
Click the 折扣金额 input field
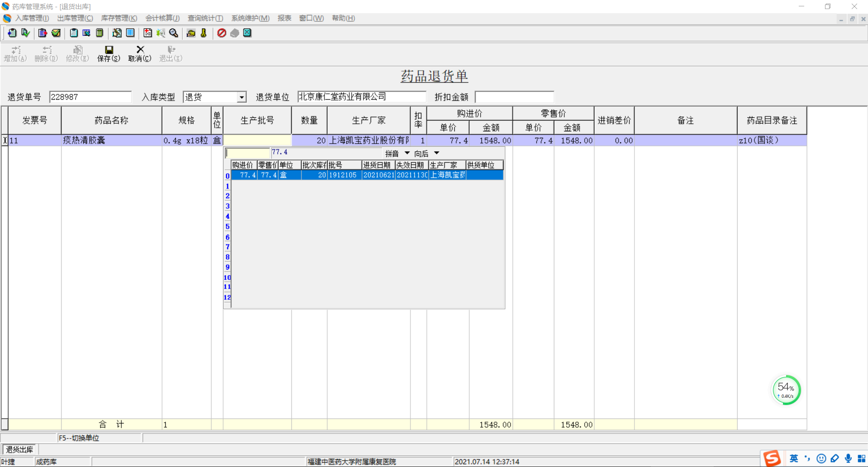click(515, 97)
